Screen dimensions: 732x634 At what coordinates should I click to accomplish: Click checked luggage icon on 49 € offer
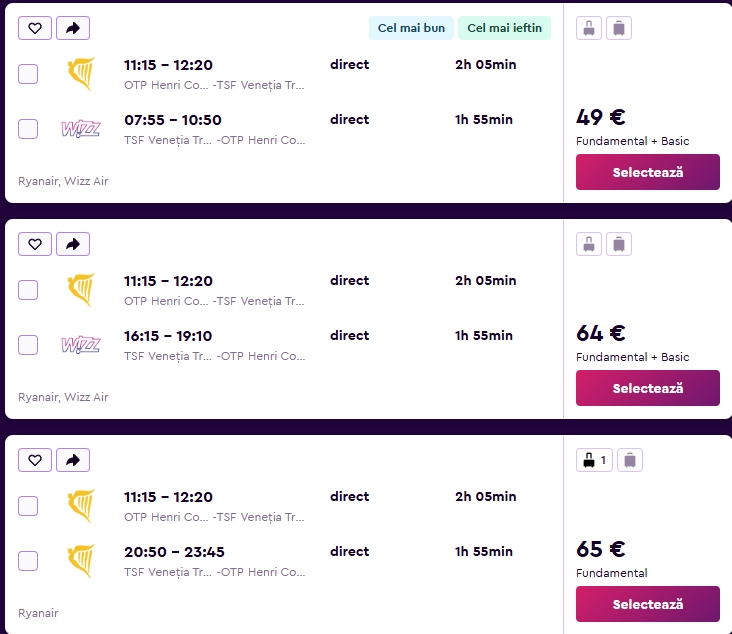(x=619, y=28)
